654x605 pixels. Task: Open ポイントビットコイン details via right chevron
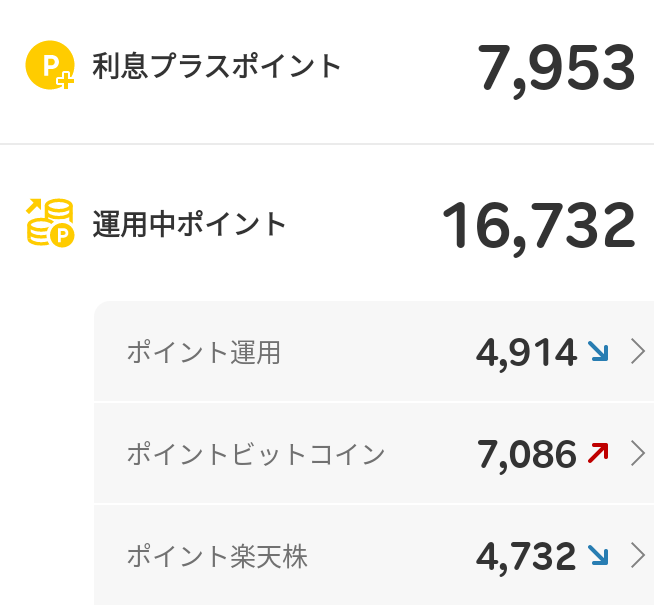pyautogui.click(x=638, y=454)
